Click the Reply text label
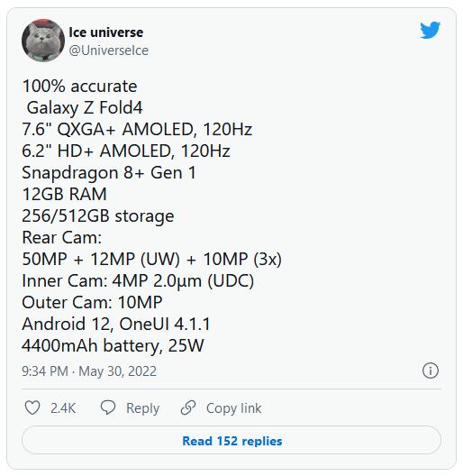 (142, 408)
